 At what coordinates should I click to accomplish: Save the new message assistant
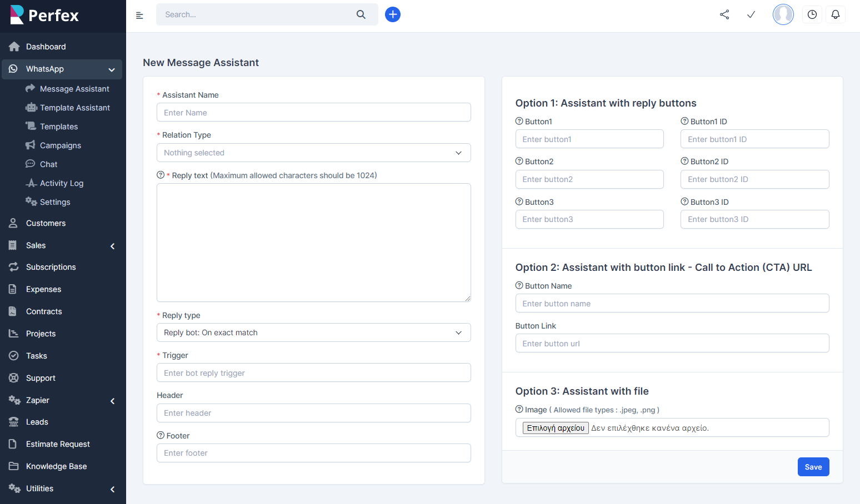pos(813,466)
